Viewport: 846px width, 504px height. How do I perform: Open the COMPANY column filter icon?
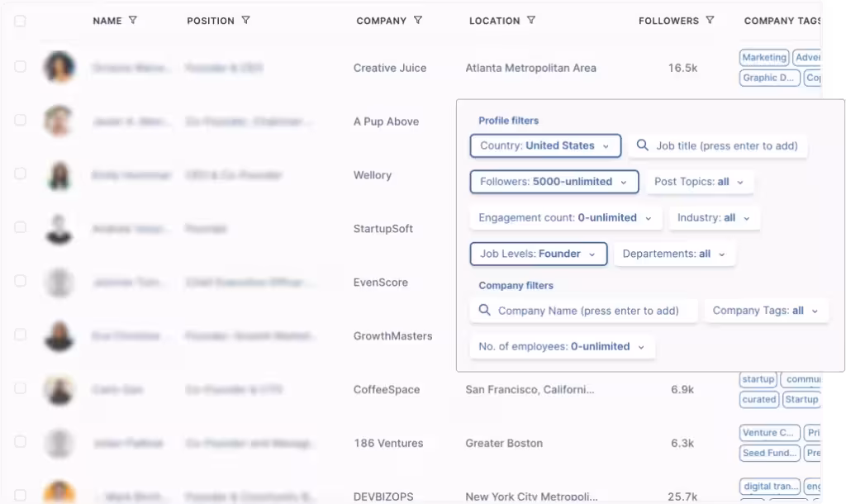click(418, 21)
